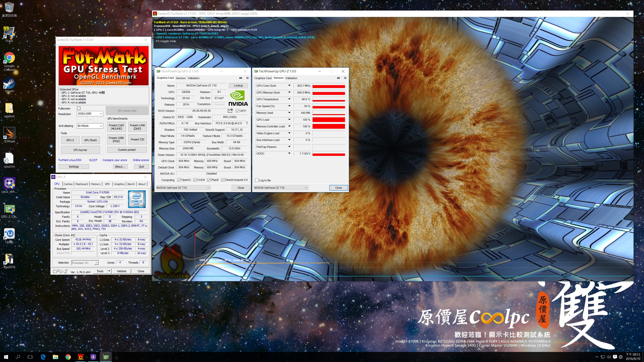Open the vga2016 desktop icon

click(x=9, y=261)
